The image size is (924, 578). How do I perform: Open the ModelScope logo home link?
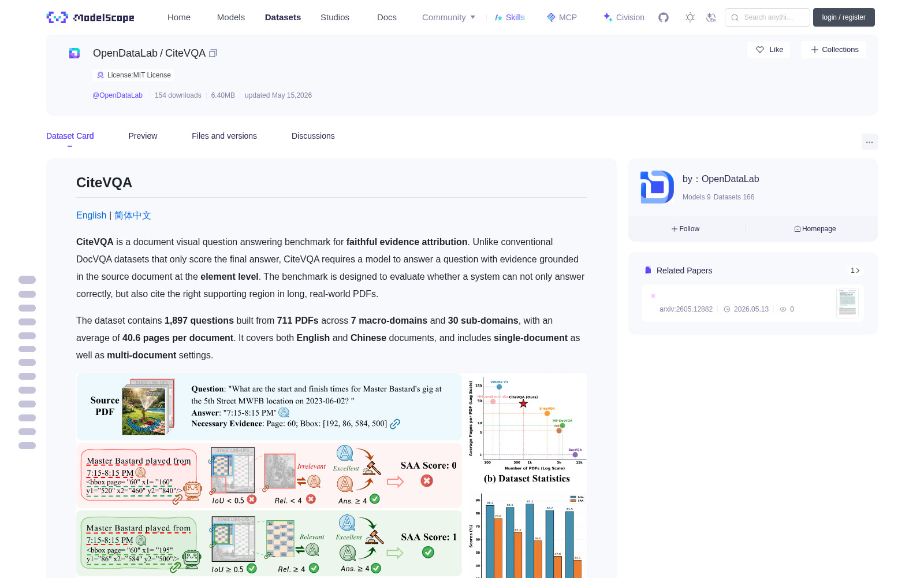tap(90, 17)
